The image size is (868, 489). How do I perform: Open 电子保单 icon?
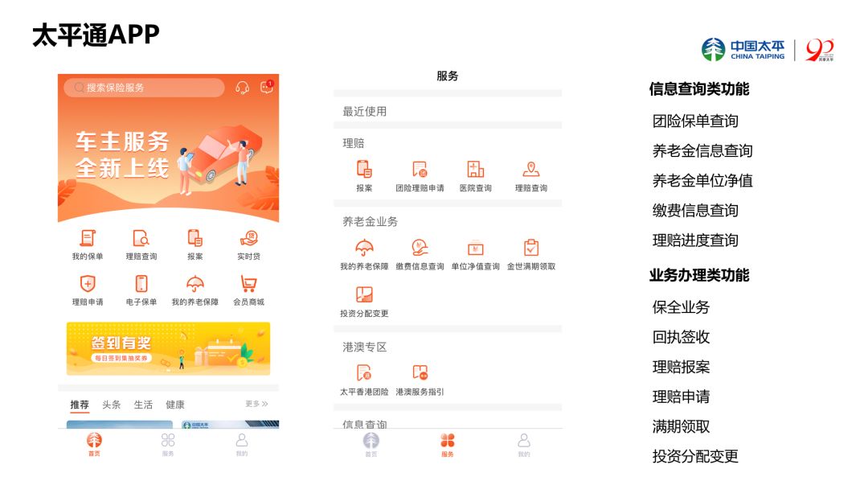tap(141, 290)
